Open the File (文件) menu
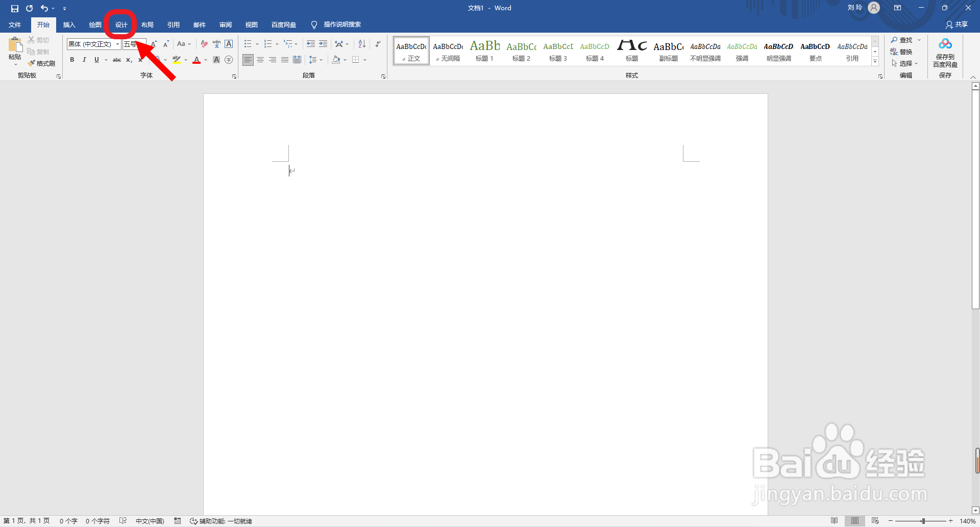This screenshot has height=527, width=980. click(15, 24)
